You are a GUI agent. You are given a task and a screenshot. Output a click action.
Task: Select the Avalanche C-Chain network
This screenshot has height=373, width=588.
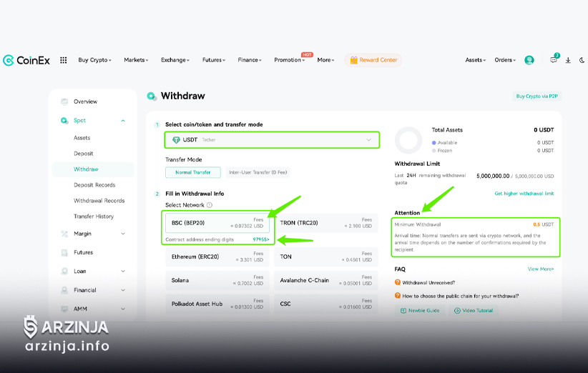click(x=326, y=281)
